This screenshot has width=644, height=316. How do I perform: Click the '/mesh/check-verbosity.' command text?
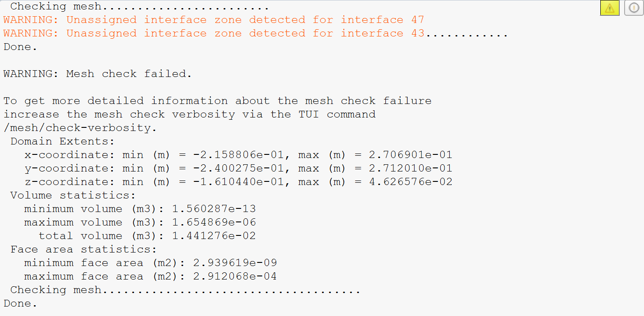click(80, 128)
